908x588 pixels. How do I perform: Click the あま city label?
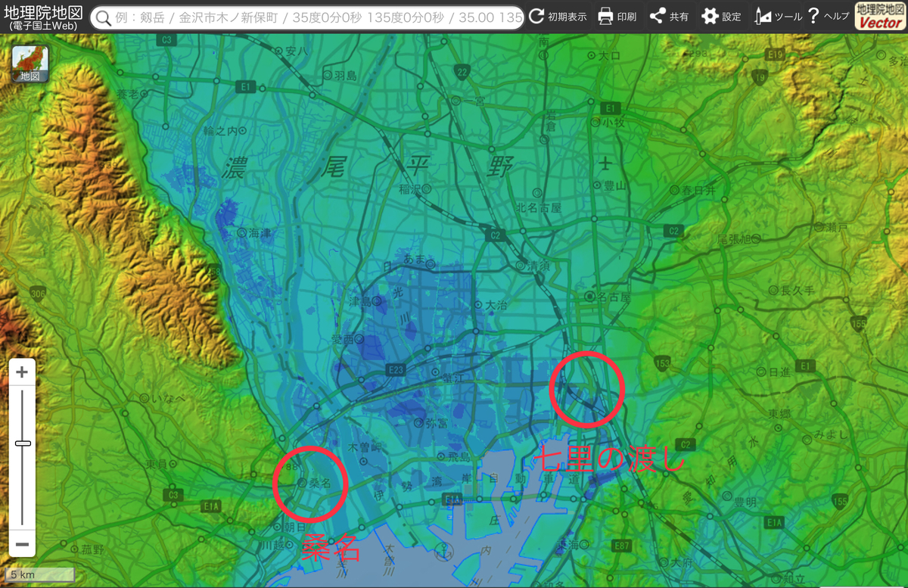click(414, 260)
